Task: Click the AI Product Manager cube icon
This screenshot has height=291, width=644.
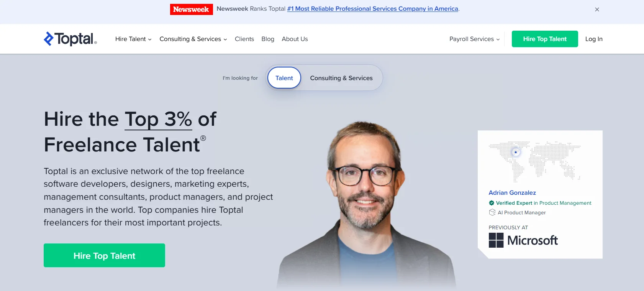Action: [x=492, y=212]
